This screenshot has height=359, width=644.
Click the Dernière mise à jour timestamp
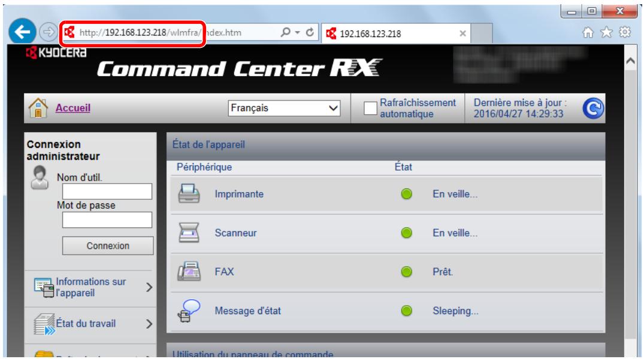coord(520,108)
